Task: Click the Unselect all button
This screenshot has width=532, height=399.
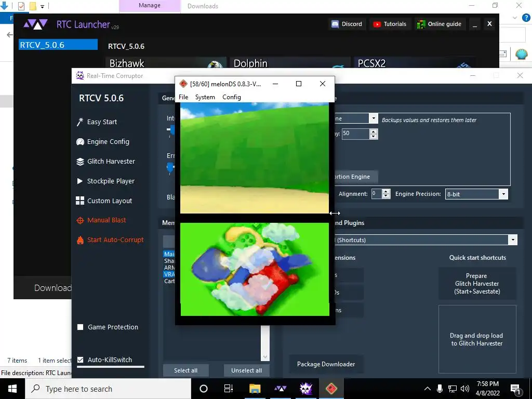Action: click(x=247, y=370)
